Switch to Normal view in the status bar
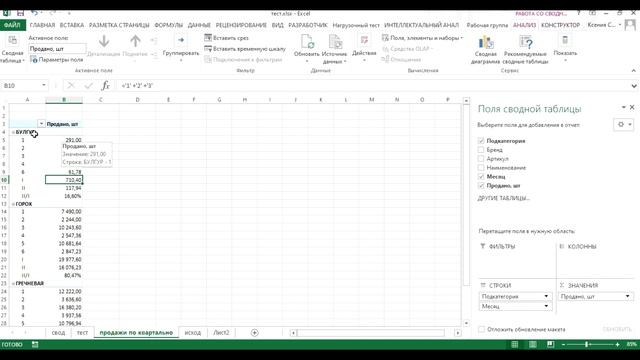Viewport: 640px width, 360px height. point(515,344)
